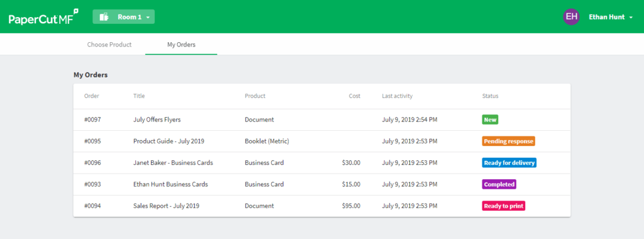Image resolution: width=644 pixels, height=239 pixels.
Task: Click the $15.00 cost cell
Action: click(351, 184)
